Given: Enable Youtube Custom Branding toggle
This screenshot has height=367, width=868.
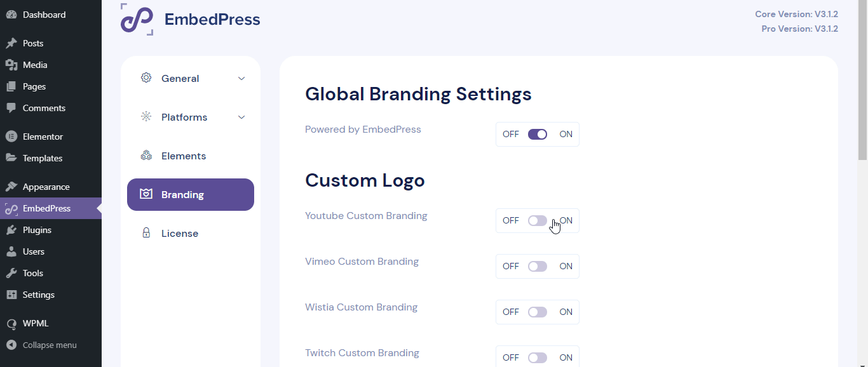Looking at the screenshot, I should point(538,220).
